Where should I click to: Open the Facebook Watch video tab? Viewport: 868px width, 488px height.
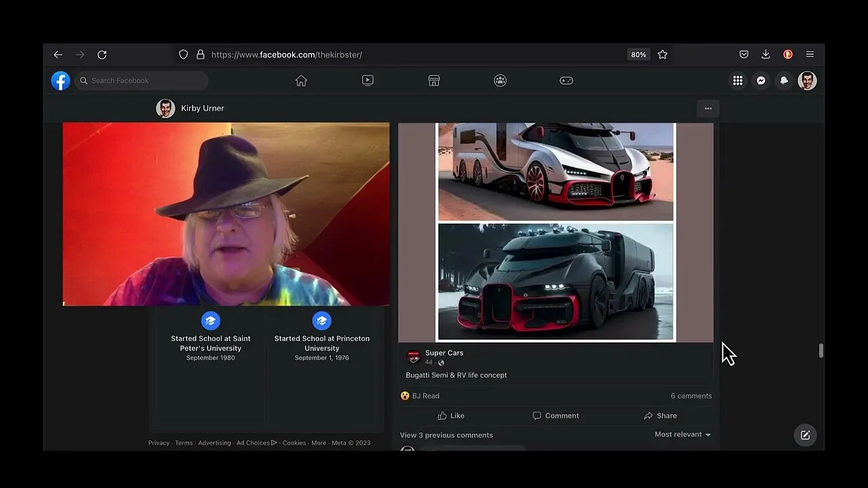coord(368,81)
